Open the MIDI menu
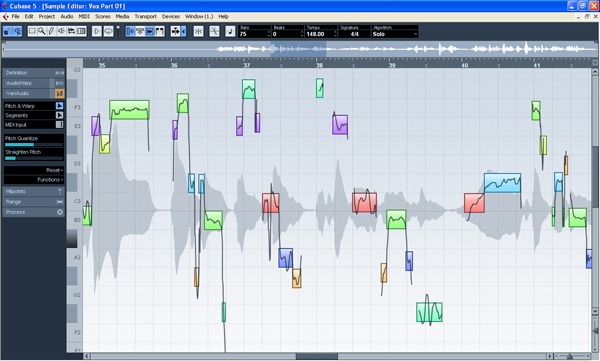This screenshot has width=600, height=361. pos(84,16)
